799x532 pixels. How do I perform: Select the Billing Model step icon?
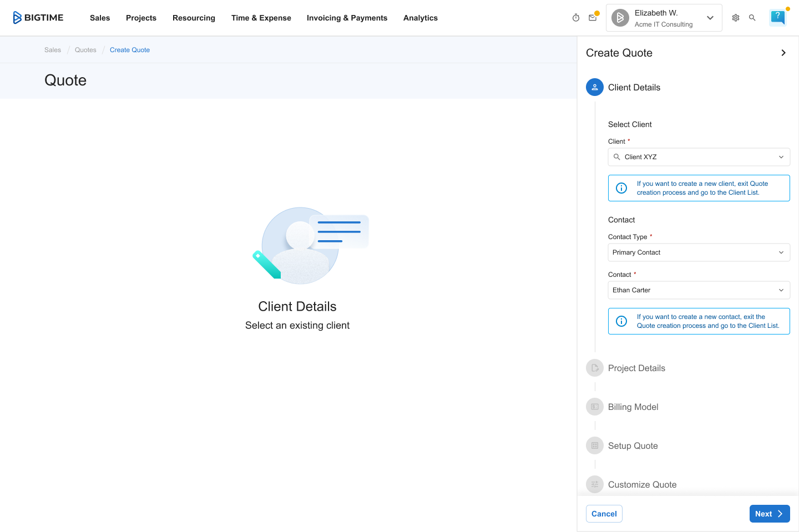point(595,407)
